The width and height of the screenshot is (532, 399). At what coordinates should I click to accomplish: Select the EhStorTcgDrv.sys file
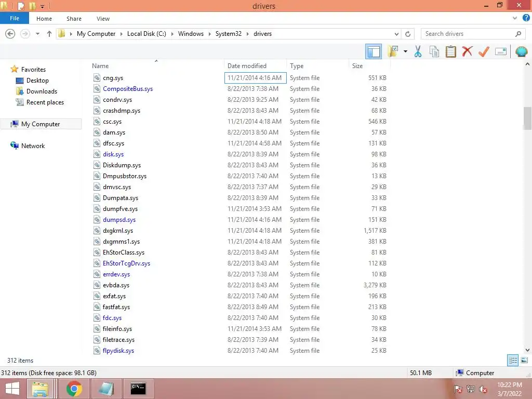click(x=126, y=263)
